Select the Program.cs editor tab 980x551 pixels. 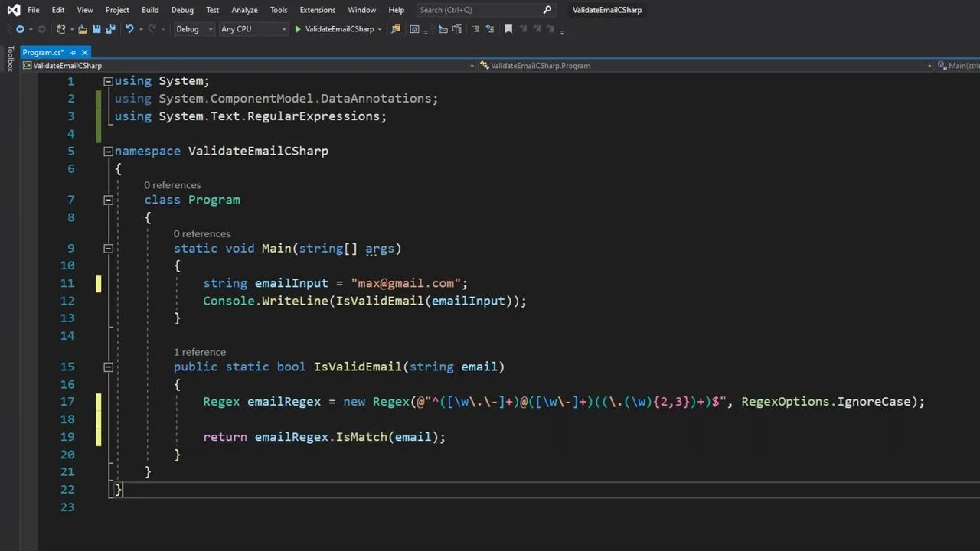coord(43,52)
